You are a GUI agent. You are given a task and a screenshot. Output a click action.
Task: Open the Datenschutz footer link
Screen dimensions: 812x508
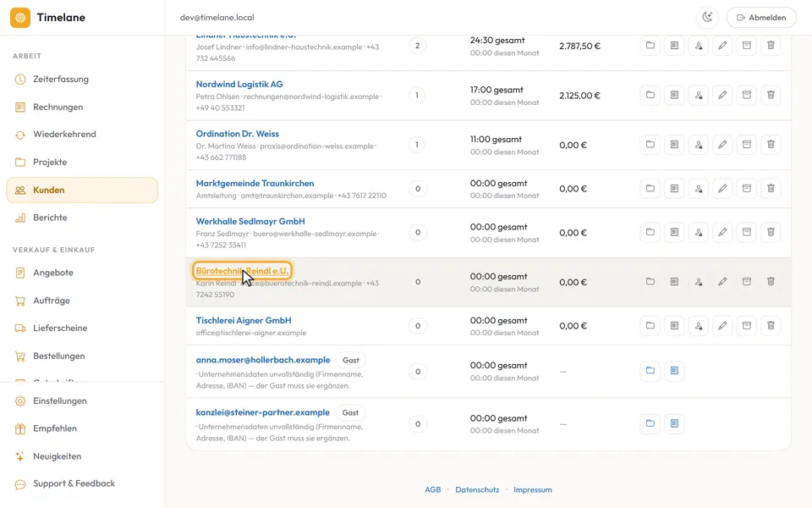click(x=477, y=490)
